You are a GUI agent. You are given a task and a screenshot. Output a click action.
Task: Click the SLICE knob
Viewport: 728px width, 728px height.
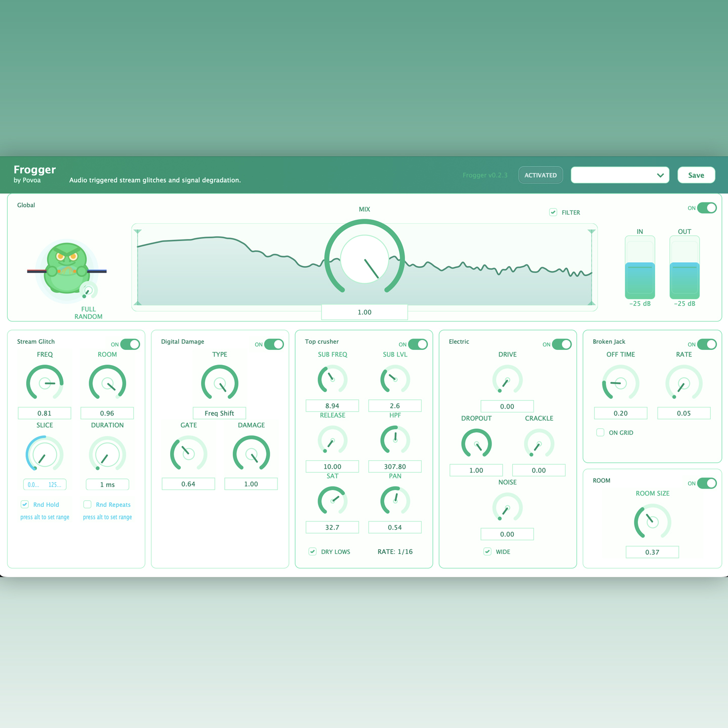click(45, 454)
